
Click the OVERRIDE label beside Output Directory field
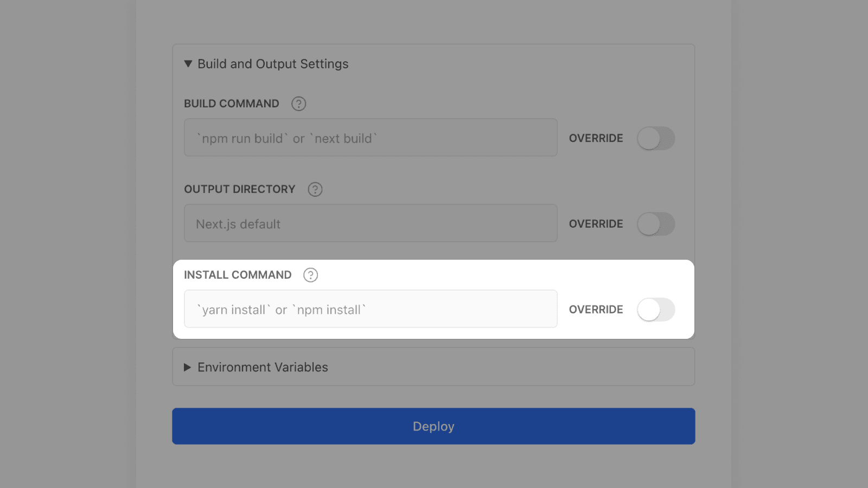click(x=596, y=224)
